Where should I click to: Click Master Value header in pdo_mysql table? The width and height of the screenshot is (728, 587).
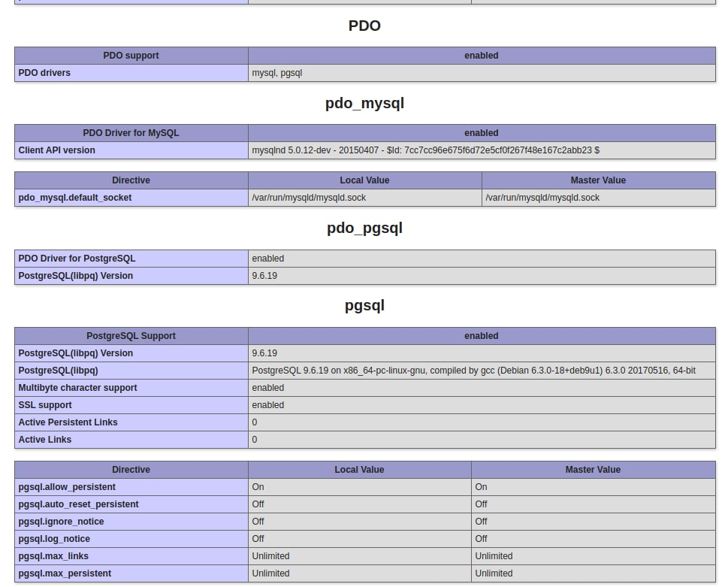[598, 180]
